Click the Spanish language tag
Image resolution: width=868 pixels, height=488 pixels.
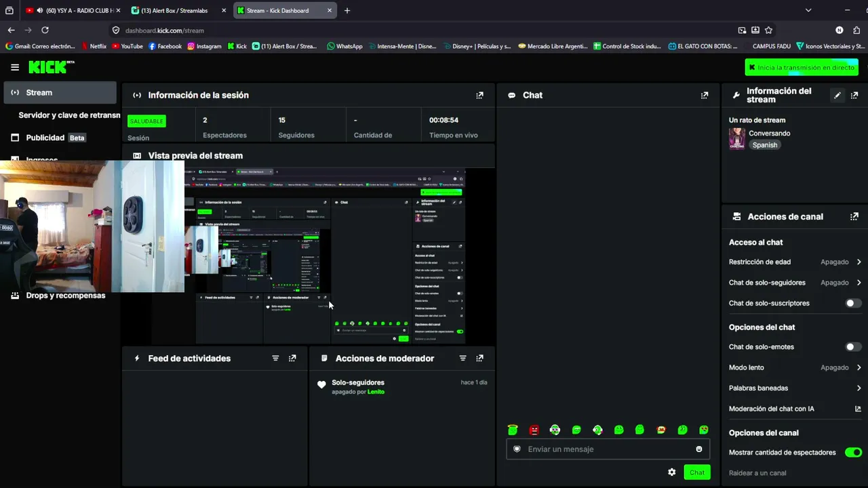coord(764,145)
